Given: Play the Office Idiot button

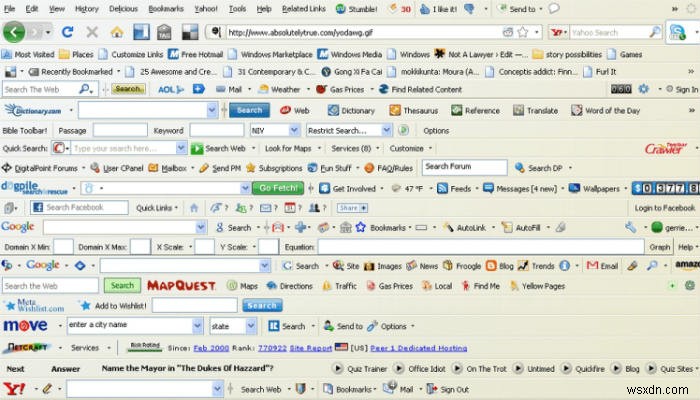Looking at the screenshot, I should (x=399, y=369).
